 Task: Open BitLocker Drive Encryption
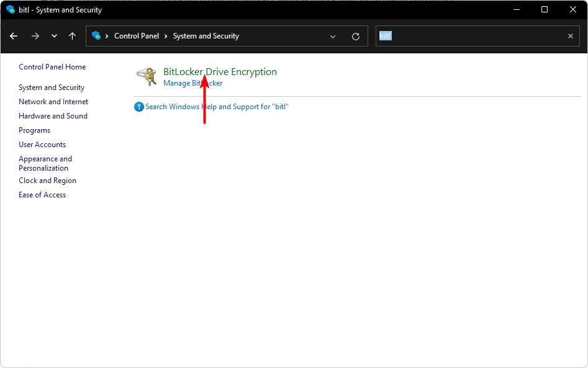pyautogui.click(x=220, y=71)
